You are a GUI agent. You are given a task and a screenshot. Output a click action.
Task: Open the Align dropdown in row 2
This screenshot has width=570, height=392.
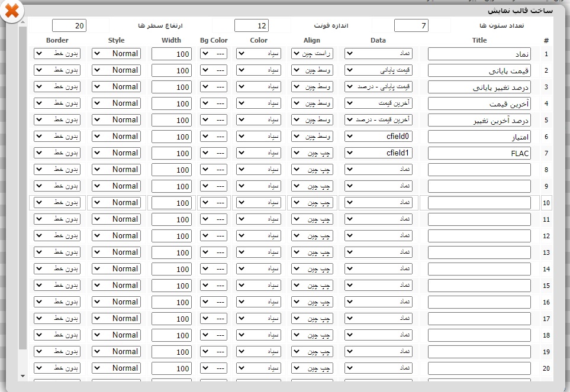coord(312,70)
